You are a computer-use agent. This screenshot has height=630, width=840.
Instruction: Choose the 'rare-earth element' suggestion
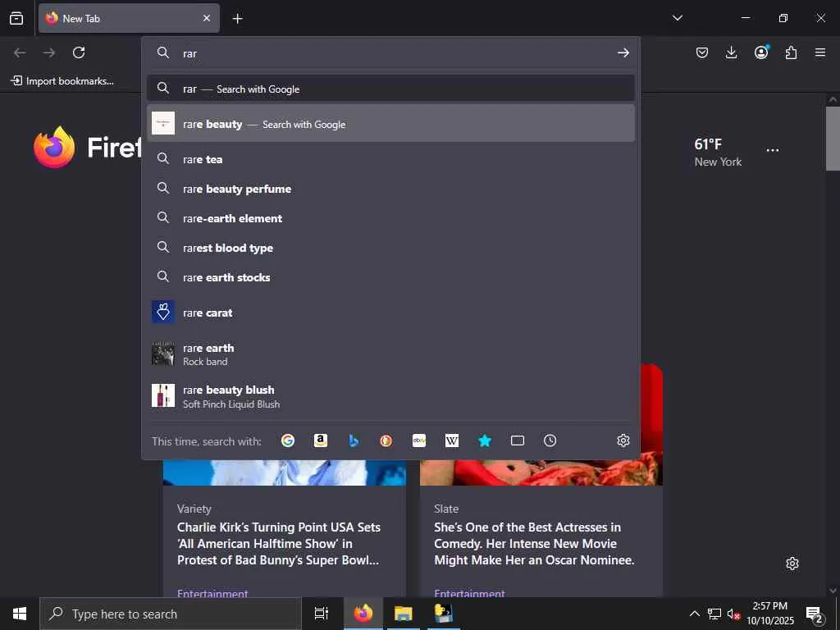391,218
